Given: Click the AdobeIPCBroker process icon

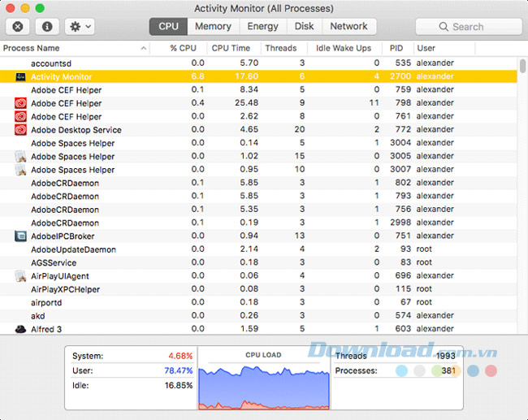Looking at the screenshot, I should [x=21, y=236].
